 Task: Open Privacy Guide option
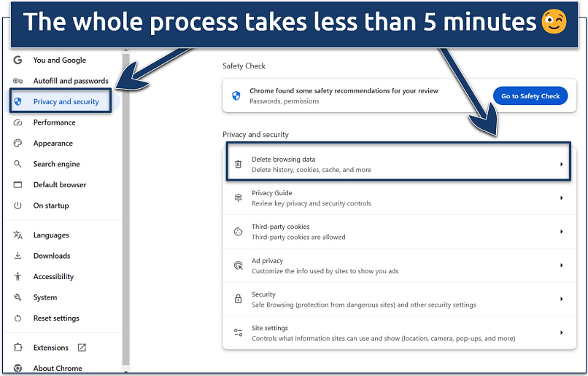click(x=399, y=197)
